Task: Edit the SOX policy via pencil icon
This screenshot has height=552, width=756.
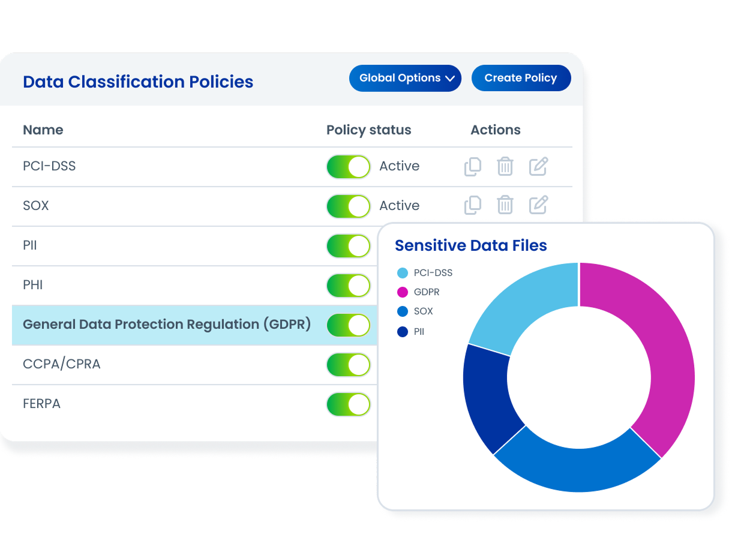Action: 538,205
